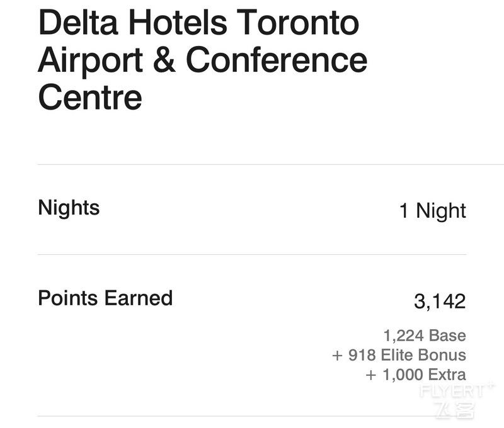The image size is (504, 428).
Task: Click the word Toronto in the title
Action: (298, 22)
